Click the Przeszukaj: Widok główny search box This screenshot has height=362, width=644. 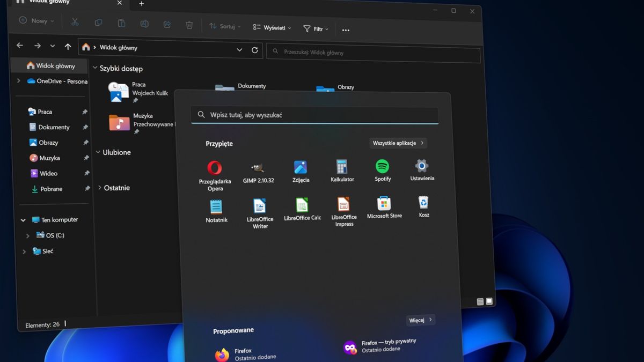coord(374,53)
